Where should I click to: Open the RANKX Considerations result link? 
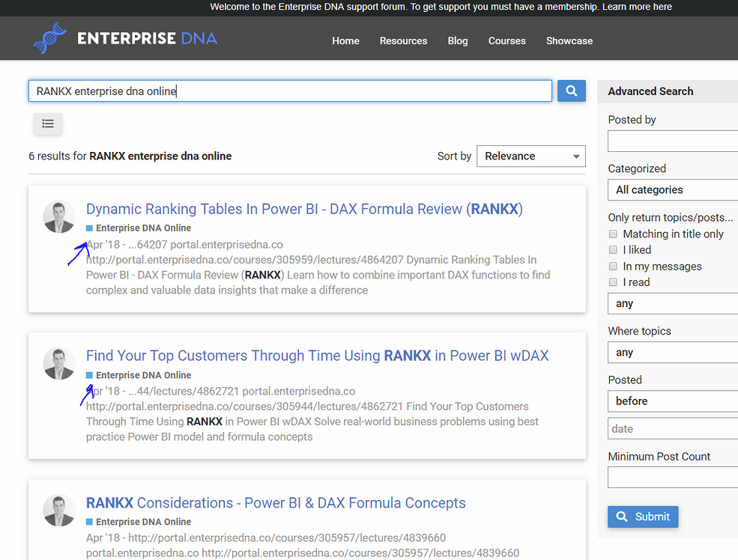point(276,502)
